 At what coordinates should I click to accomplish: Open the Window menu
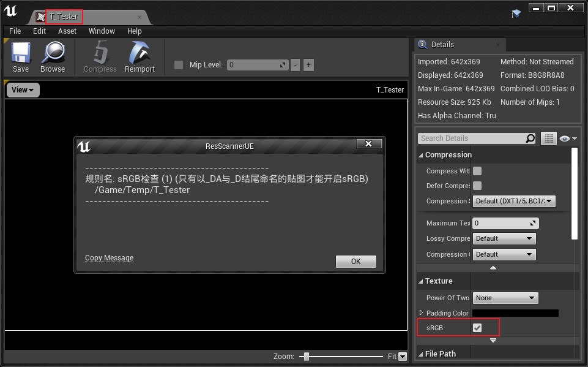tap(102, 31)
